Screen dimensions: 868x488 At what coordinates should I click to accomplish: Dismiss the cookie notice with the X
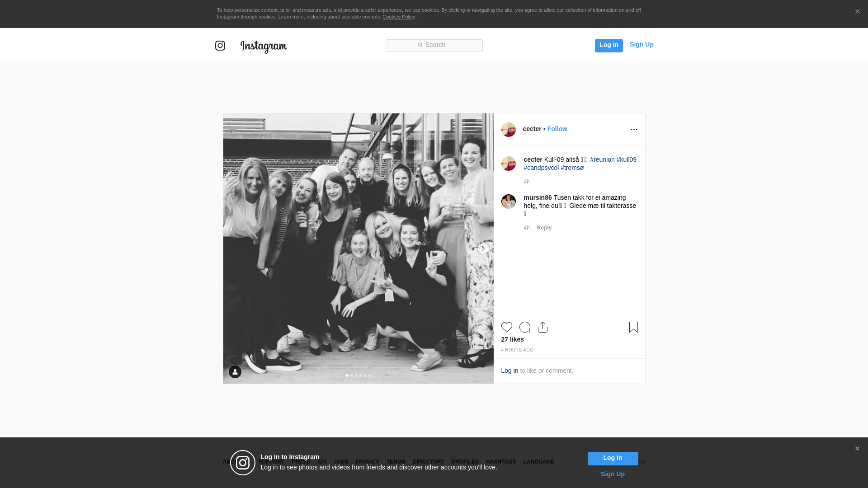tap(857, 12)
